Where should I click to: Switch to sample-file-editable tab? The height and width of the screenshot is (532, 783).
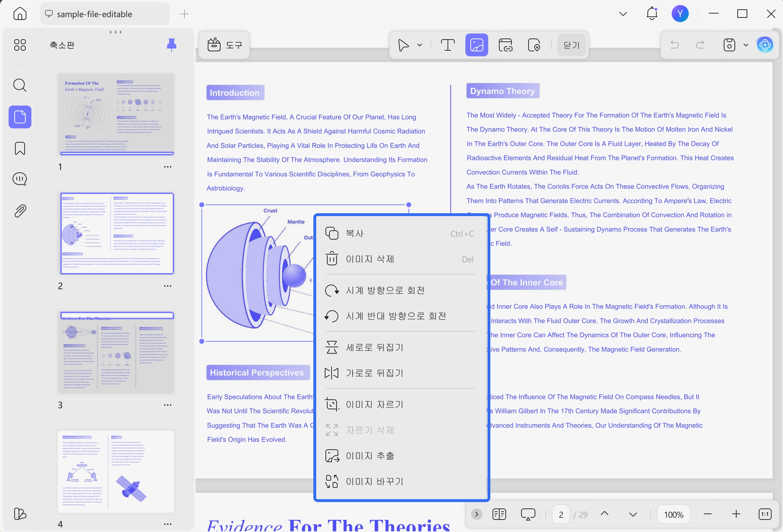(x=105, y=14)
